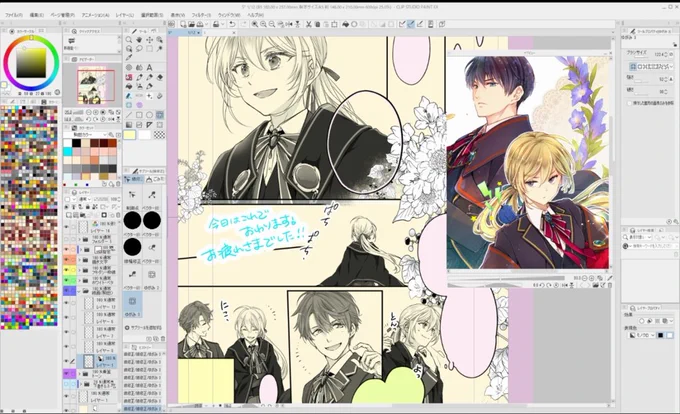Delete layer using Layers panel trash
Image resolution: width=680 pixels, height=414 pixels.
[x=118, y=215]
